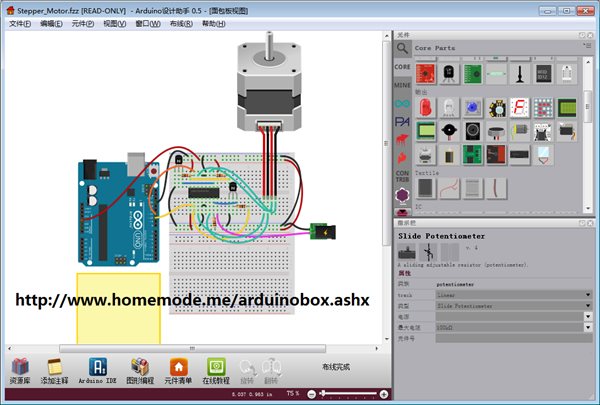600x405 pixels.
Task: Click the 元件号 part number field
Action: (514, 338)
